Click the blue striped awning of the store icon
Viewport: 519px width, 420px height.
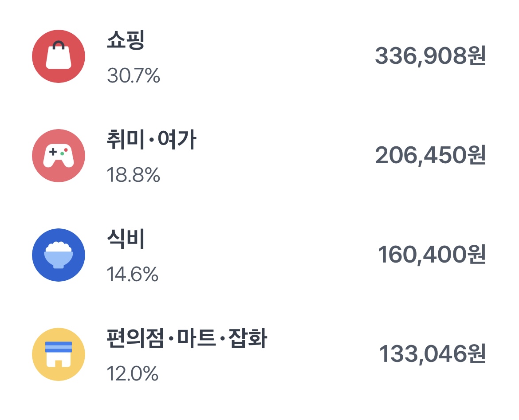click(59, 346)
